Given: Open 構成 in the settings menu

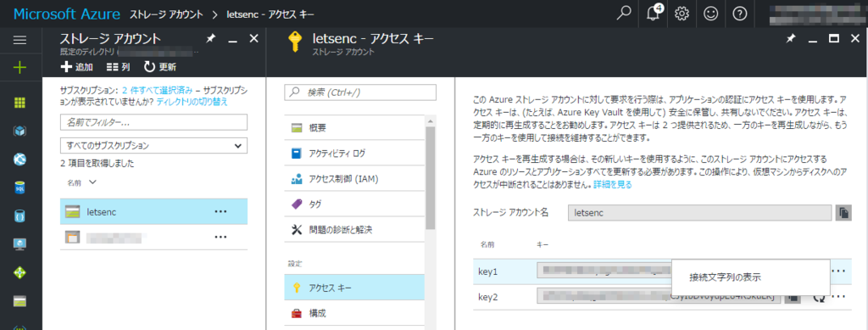Looking at the screenshot, I should point(354,313).
